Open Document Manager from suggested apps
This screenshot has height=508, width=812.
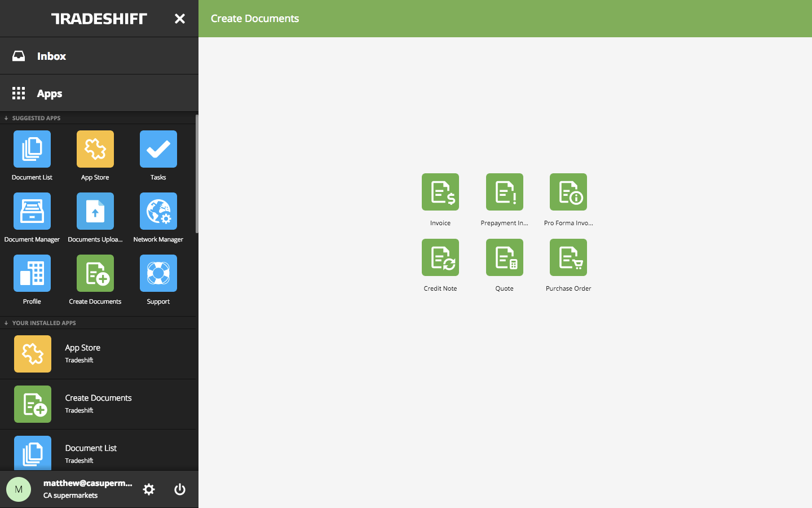[x=32, y=212]
